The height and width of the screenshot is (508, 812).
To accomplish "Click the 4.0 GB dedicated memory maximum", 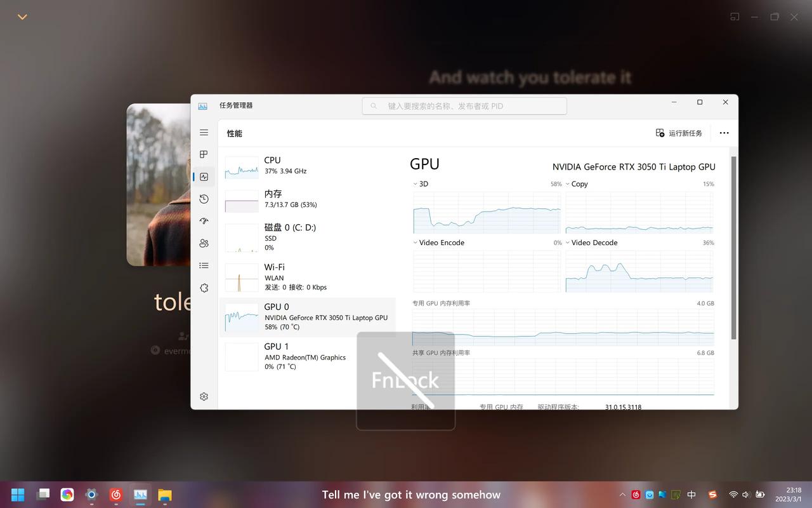I will (x=705, y=304).
